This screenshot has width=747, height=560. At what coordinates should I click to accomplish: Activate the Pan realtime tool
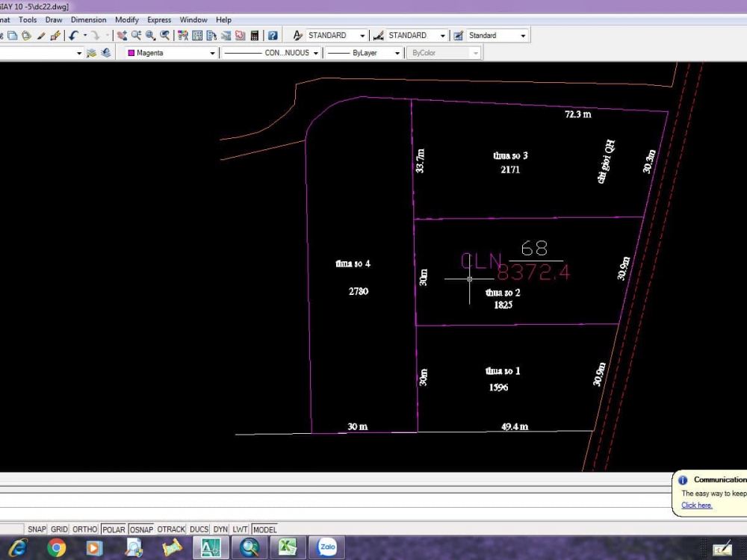(122, 35)
